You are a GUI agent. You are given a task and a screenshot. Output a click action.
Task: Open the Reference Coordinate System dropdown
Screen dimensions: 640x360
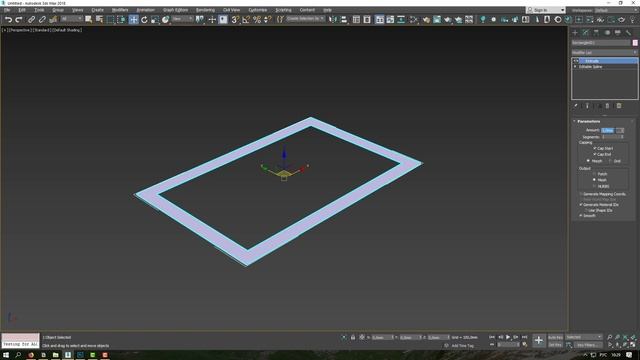[x=182, y=19]
